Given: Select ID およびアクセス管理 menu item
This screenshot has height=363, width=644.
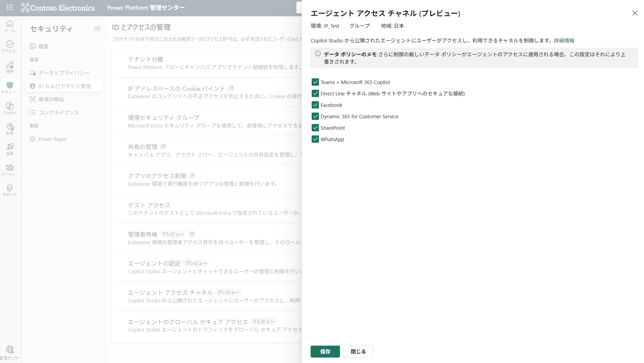Looking at the screenshot, I should point(64,86).
